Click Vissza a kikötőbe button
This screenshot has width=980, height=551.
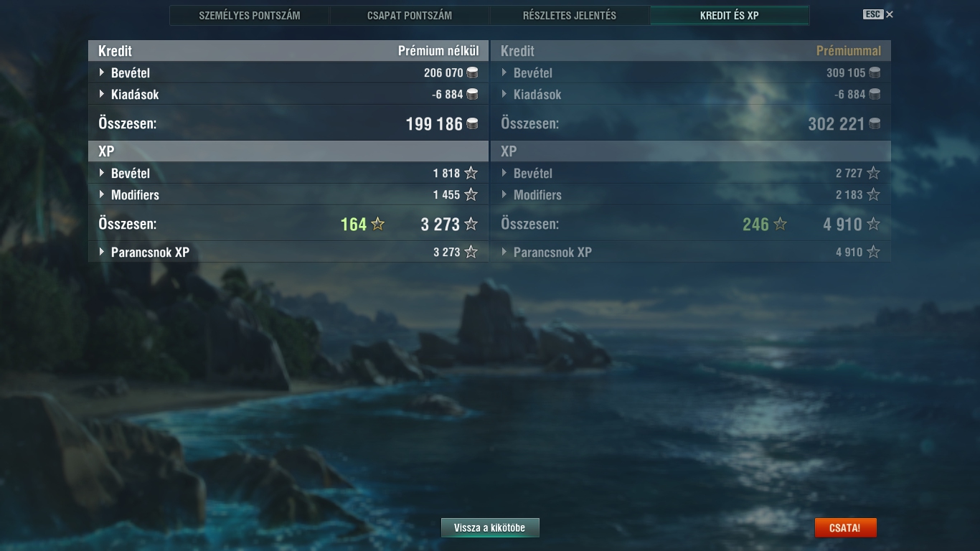[x=490, y=527]
